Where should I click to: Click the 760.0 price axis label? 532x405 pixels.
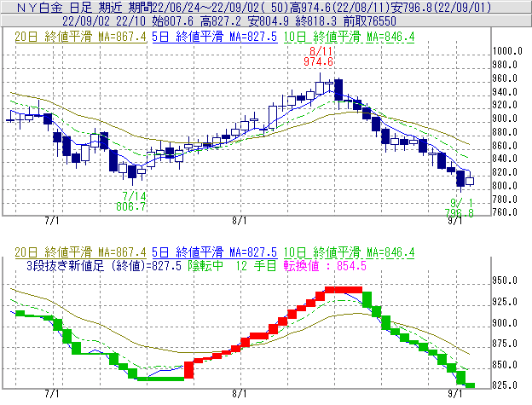pyautogui.click(x=505, y=212)
